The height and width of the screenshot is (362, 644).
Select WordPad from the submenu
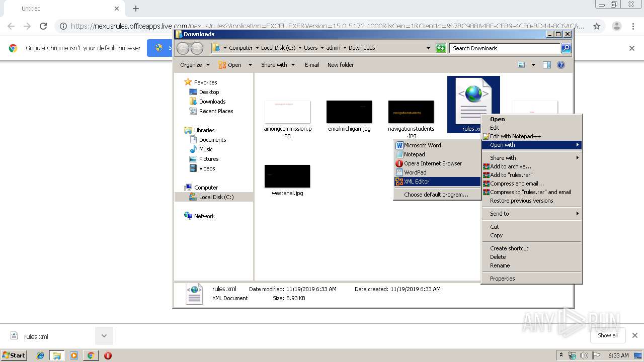[x=437, y=172]
